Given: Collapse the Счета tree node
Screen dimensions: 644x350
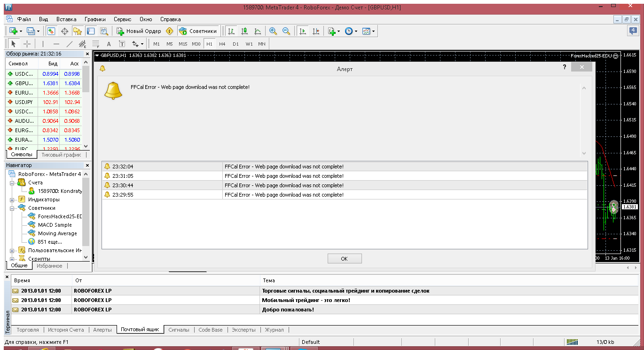Looking at the screenshot, I should click(12, 183).
